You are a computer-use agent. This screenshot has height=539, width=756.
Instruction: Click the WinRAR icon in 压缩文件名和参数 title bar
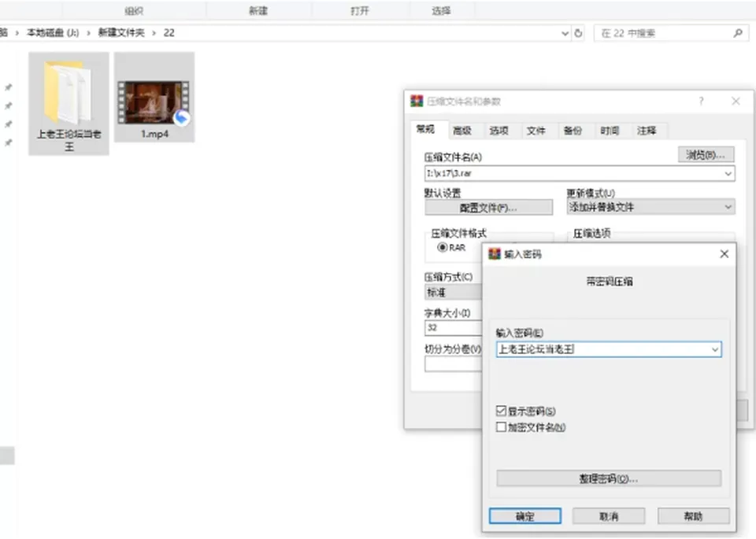click(417, 102)
